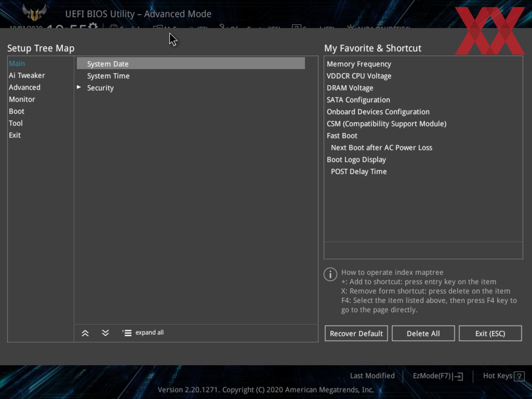This screenshot has height=399, width=532.
Task: Select DRAM Voltage shortcut
Action: (350, 88)
